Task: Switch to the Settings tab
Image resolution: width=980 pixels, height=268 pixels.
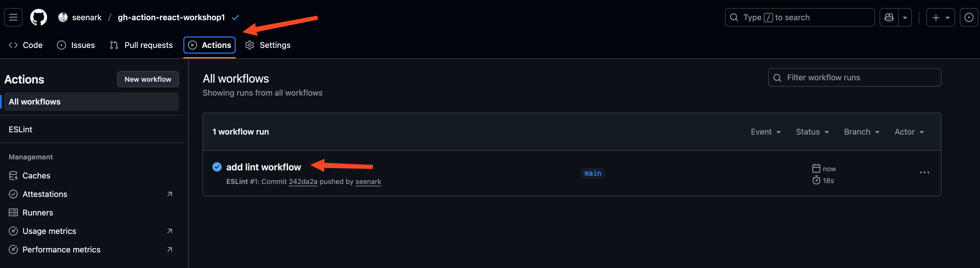Action: (x=268, y=45)
